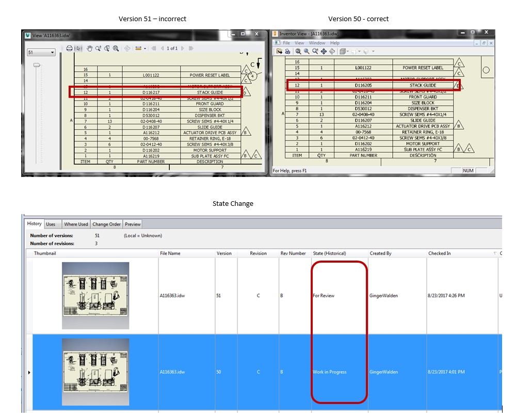Expand the shadow options dropdown arrow in Inventor View
The height and width of the screenshot is (420, 516).
373,52
